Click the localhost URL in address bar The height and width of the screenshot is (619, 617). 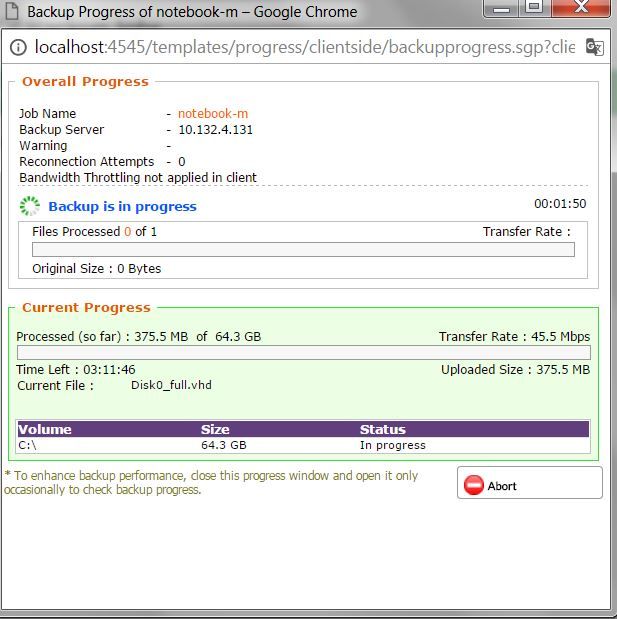coord(304,47)
